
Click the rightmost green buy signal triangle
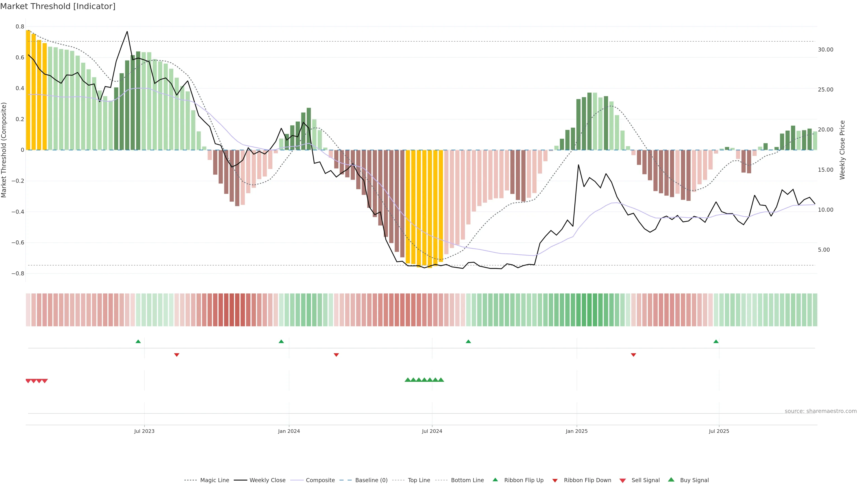click(x=441, y=380)
